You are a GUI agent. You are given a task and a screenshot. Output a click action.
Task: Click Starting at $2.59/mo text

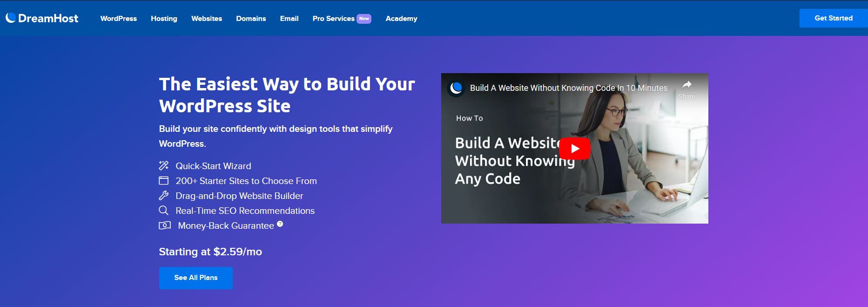210,252
